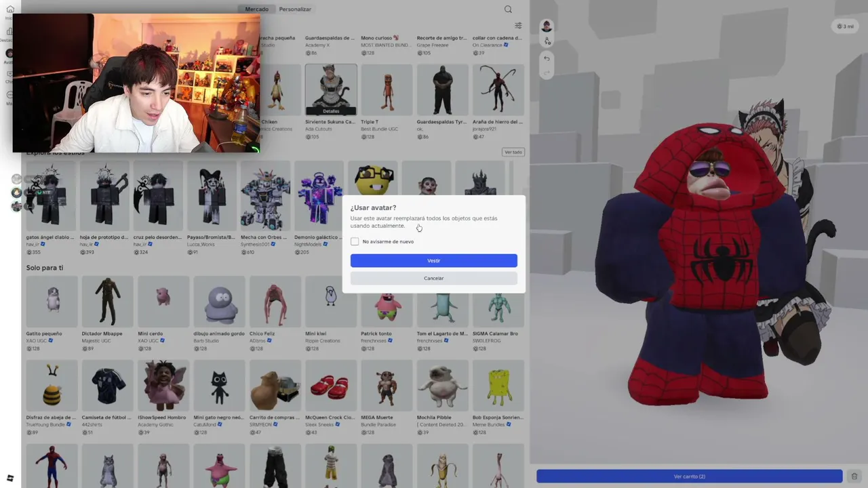Open creator link 'Grape Freezee'
Image resolution: width=868 pixels, height=488 pixels.
(x=432, y=45)
